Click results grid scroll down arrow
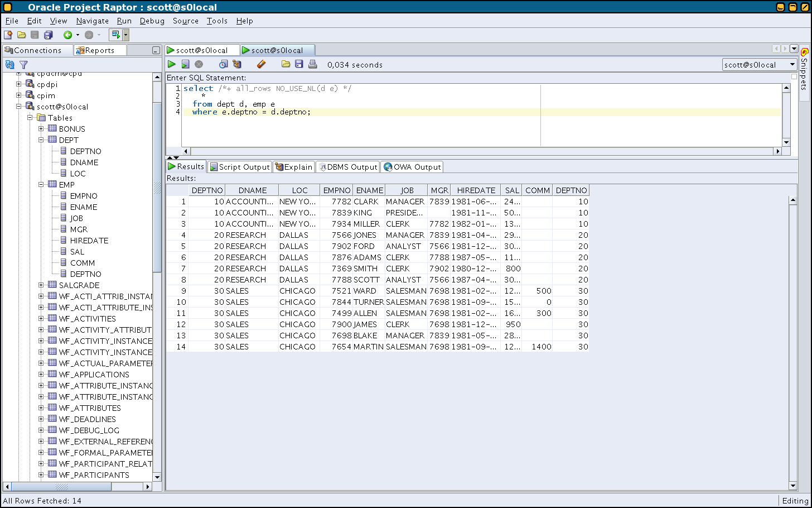The width and height of the screenshot is (812, 508). pyautogui.click(x=793, y=486)
